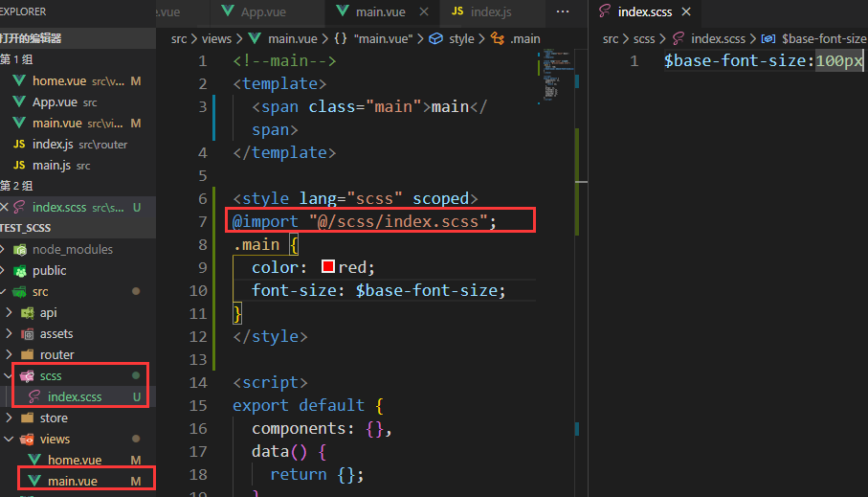Click breadcrumb 'views' in main.vue editor
Viewport: 868px width, 497px height.
(216, 39)
